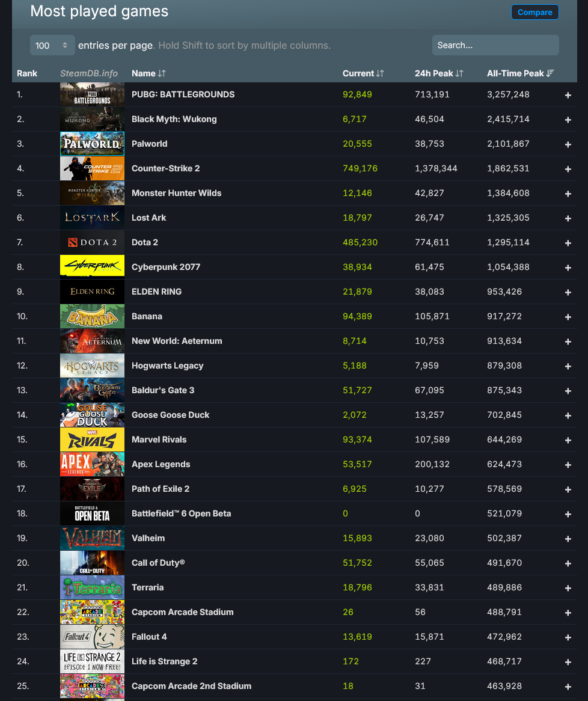Click plus icon on ELDEN RING row
The height and width of the screenshot is (701, 588).
(568, 292)
